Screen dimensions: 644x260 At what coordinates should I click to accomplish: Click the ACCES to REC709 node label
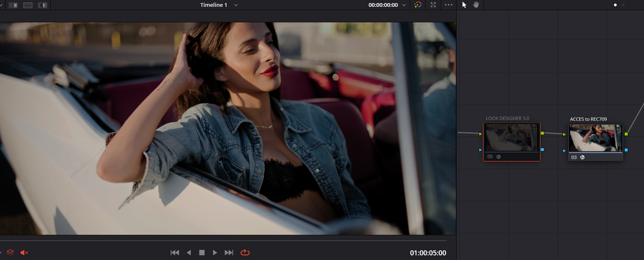pos(588,119)
